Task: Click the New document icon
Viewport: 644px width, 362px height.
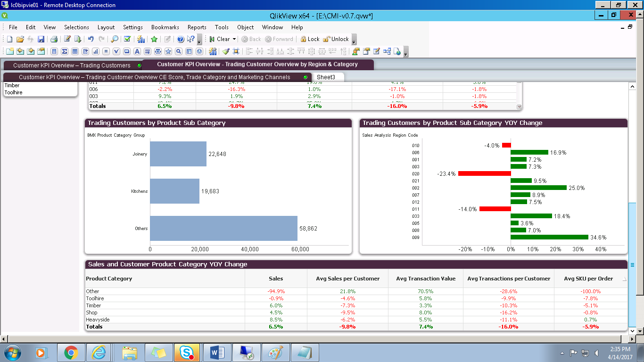Action: pyautogui.click(x=9, y=39)
